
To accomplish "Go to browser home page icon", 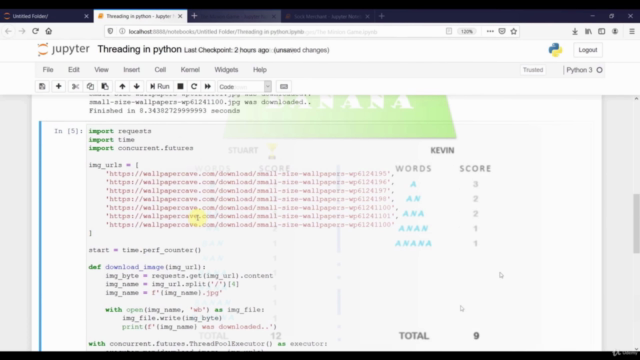I will point(49,31).
